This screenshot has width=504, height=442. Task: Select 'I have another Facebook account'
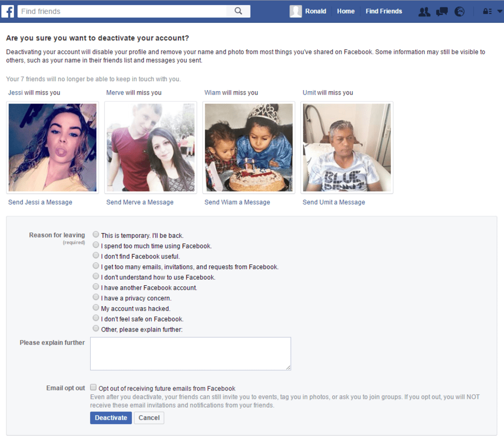[x=96, y=286]
